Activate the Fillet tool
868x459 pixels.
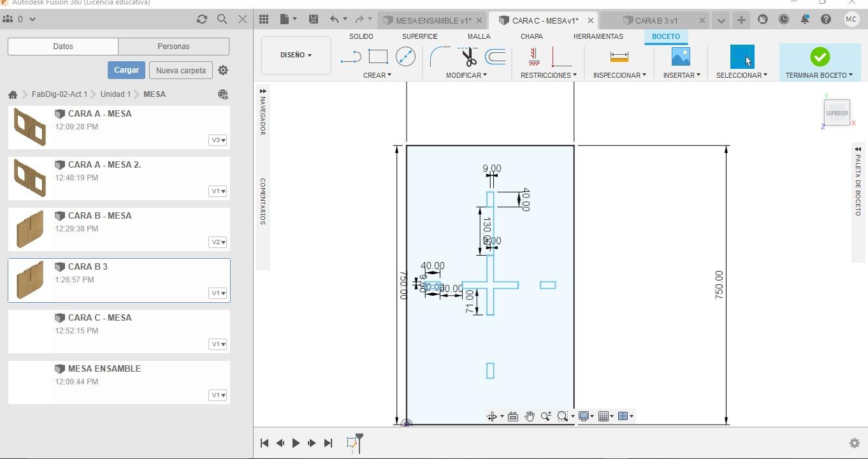(439, 57)
